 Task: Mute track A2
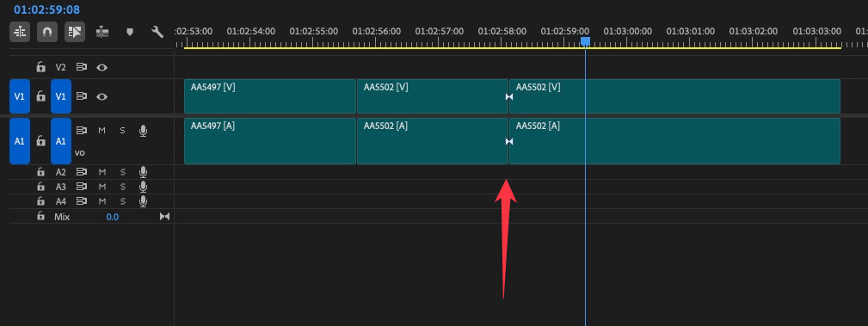coord(102,172)
